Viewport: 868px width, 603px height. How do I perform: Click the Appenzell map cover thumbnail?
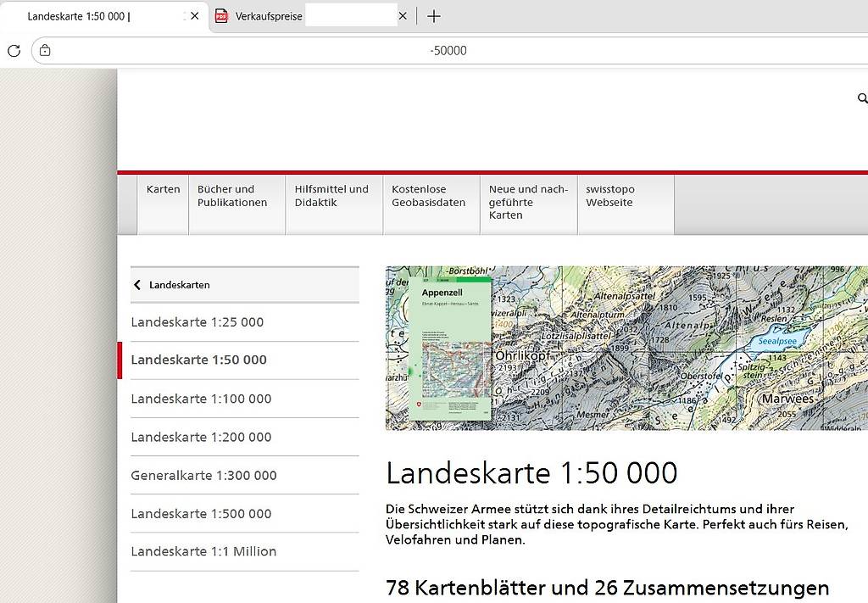[449, 349]
